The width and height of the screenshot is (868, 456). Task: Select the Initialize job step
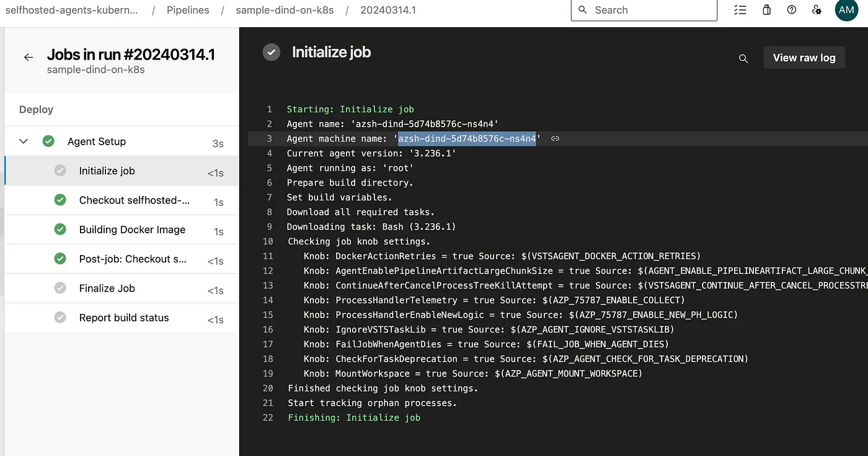(x=122, y=171)
